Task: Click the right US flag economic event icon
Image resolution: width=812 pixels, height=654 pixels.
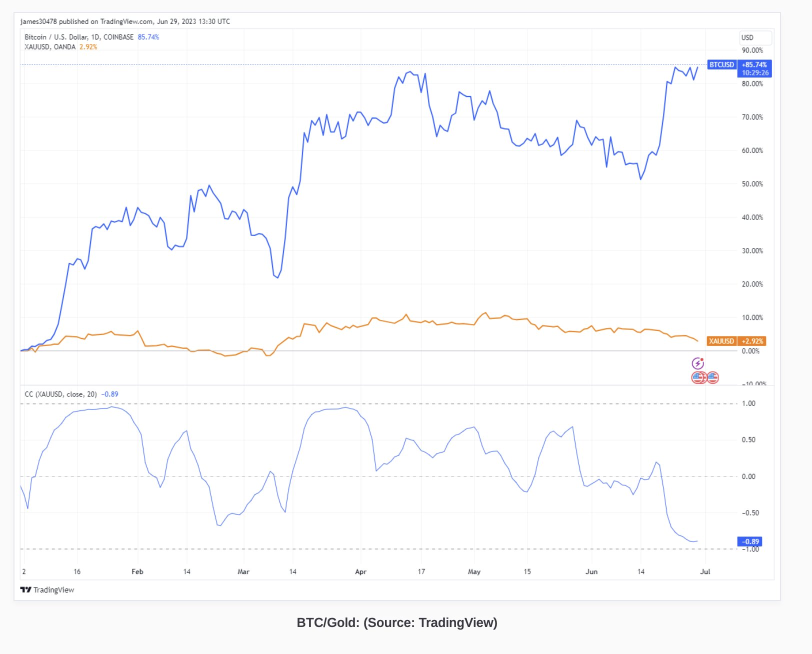Action: coord(712,377)
